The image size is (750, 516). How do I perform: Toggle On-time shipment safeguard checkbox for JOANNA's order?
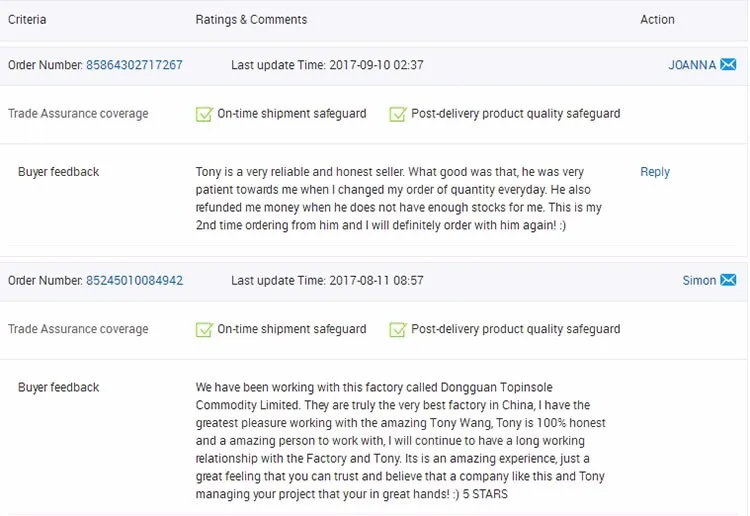point(205,114)
